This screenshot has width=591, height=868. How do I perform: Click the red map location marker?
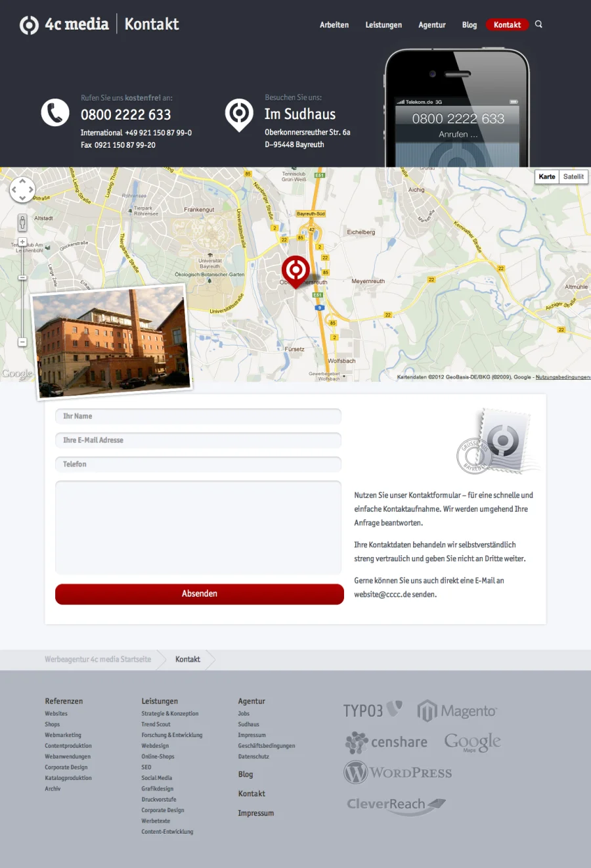tap(295, 270)
